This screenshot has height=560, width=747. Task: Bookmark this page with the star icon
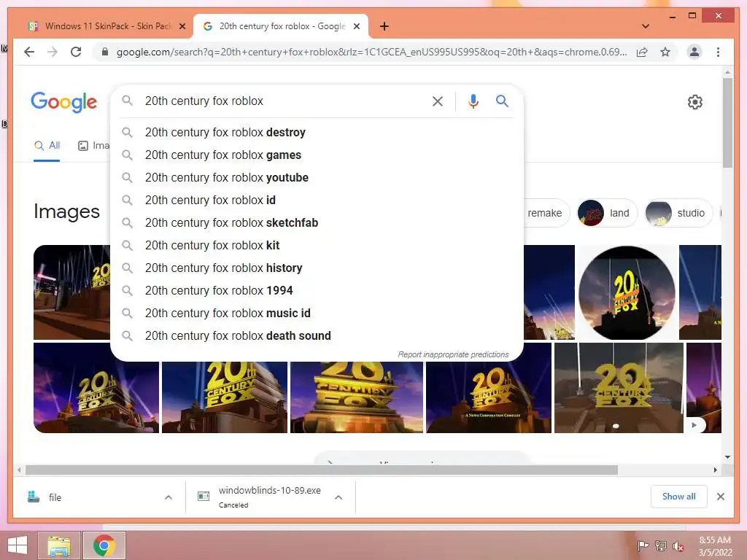coord(665,52)
